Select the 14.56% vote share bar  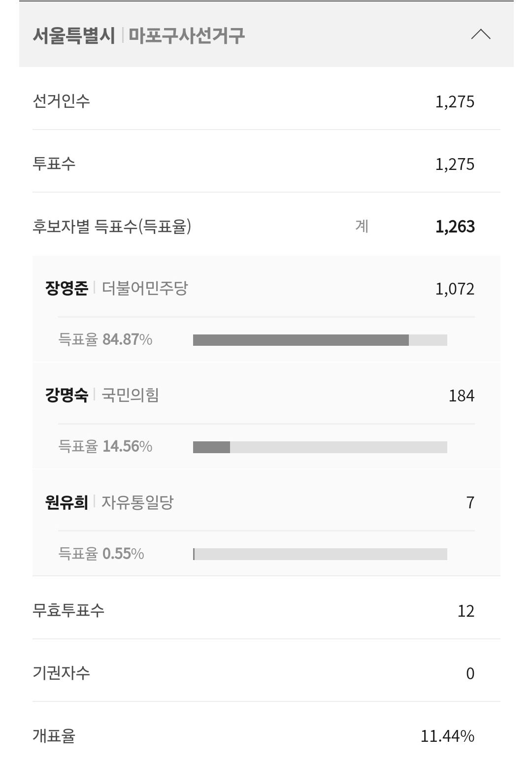(320, 447)
